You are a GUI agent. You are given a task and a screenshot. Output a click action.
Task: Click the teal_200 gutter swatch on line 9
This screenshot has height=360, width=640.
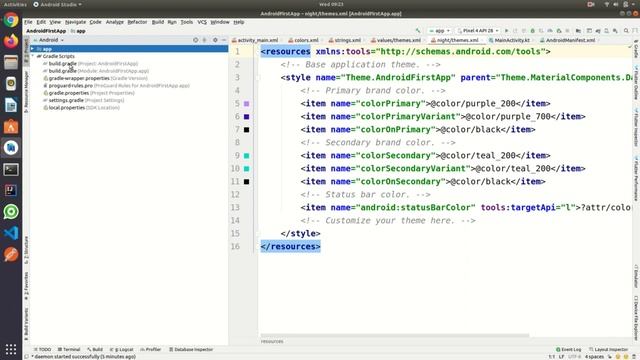tap(247, 156)
